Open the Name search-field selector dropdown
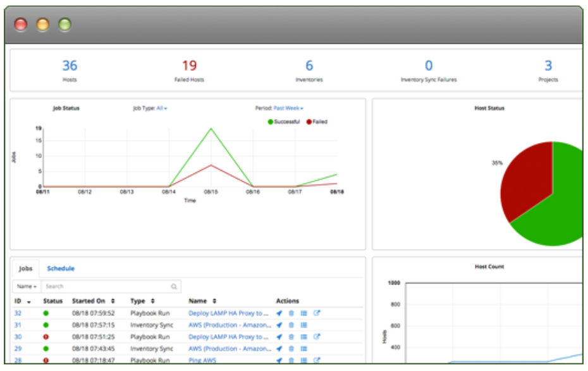 (27, 287)
